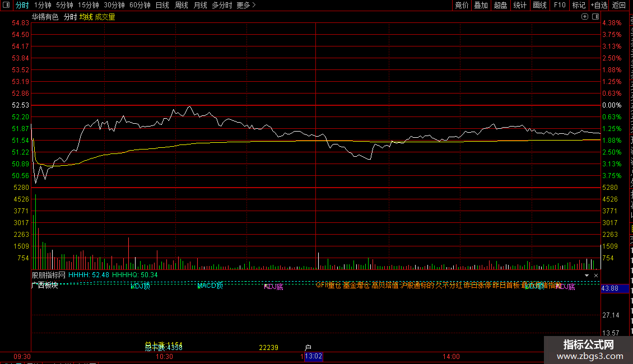
Task: Click the 4.38% percent scale label
Action: pyautogui.click(x=612, y=23)
